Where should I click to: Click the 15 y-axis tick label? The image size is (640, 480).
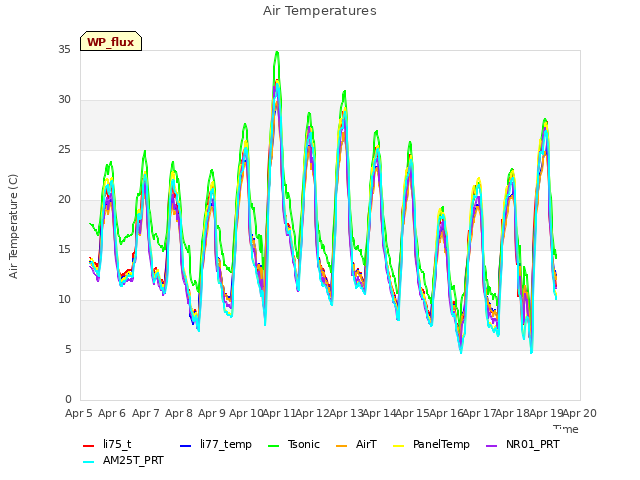coord(64,250)
